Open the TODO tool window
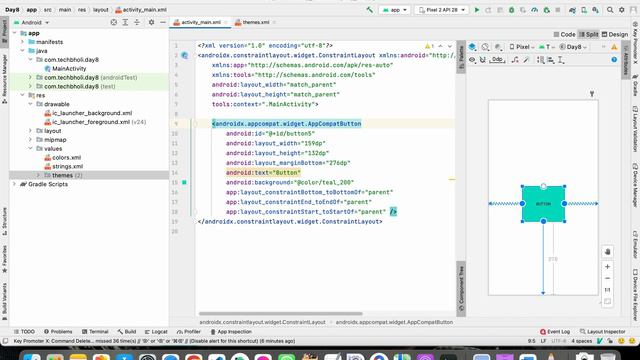The image size is (640, 360). (x=24, y=332)
